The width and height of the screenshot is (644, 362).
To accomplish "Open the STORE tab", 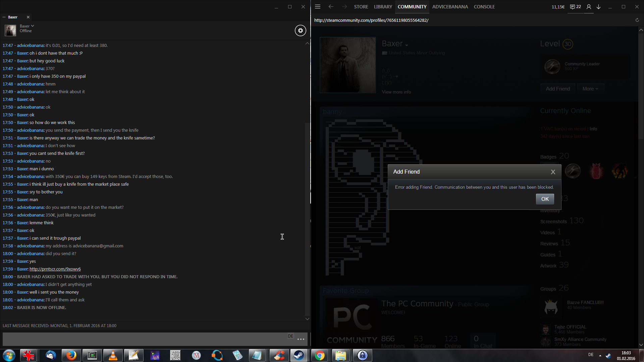I will click(361, 7).
